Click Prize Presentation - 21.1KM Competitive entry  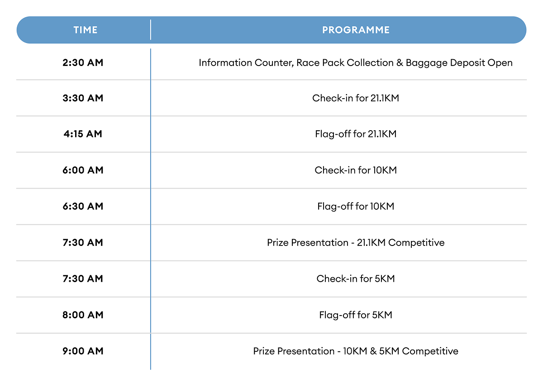tap(356, 243)
